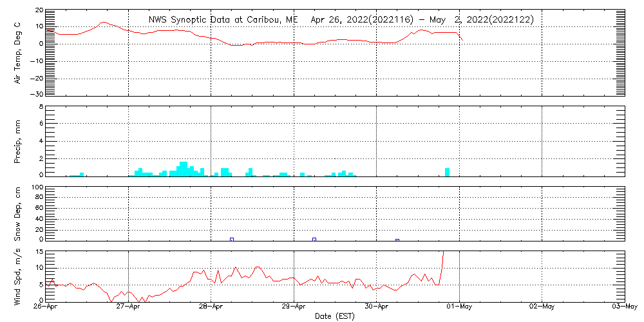Select the 01-May date tick label

coord(459,308)
